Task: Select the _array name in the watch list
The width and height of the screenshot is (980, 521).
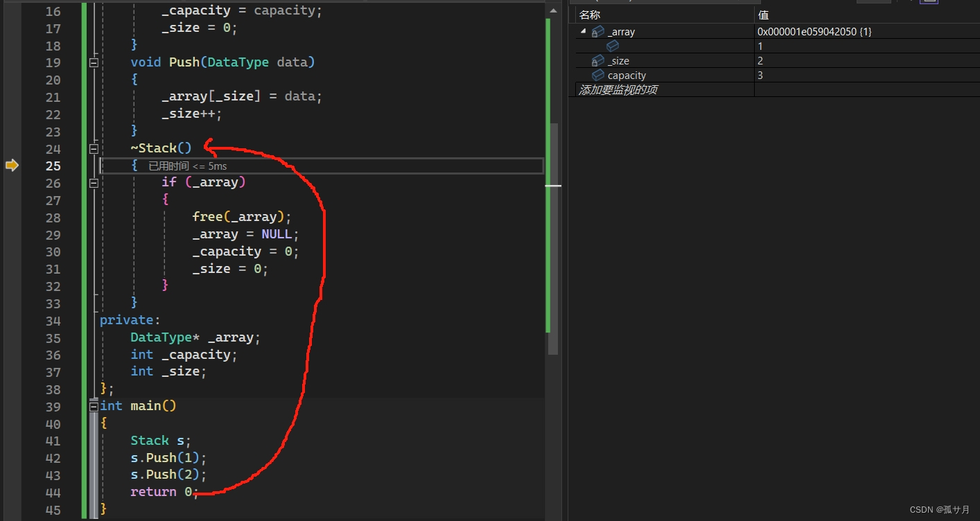Action: 621,32
